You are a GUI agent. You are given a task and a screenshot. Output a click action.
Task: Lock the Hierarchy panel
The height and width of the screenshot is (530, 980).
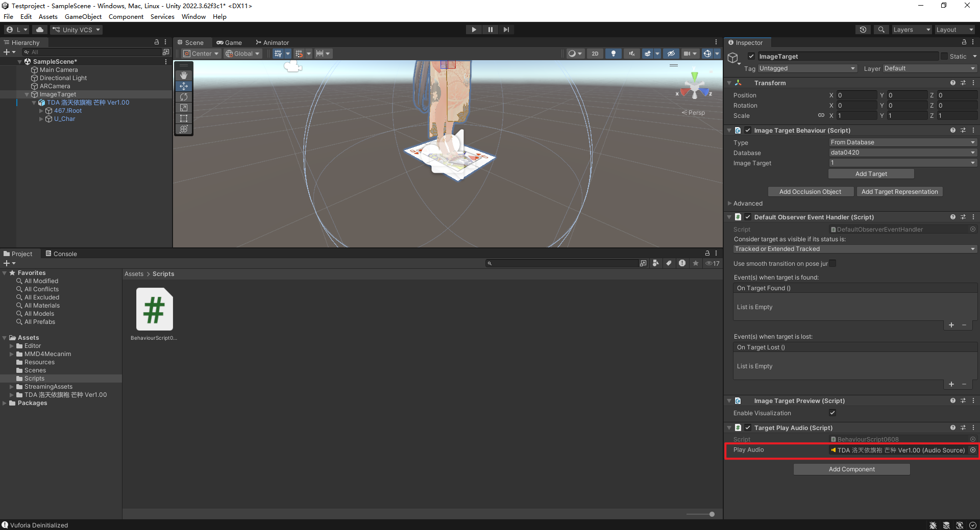tap(157, 42)
